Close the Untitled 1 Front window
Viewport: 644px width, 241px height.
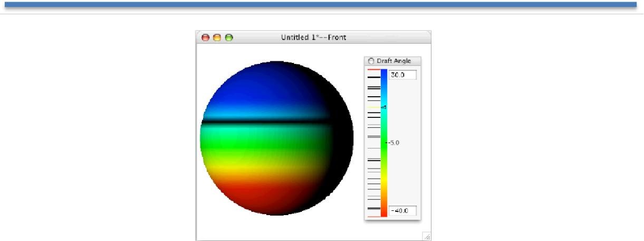coord(206,38)
